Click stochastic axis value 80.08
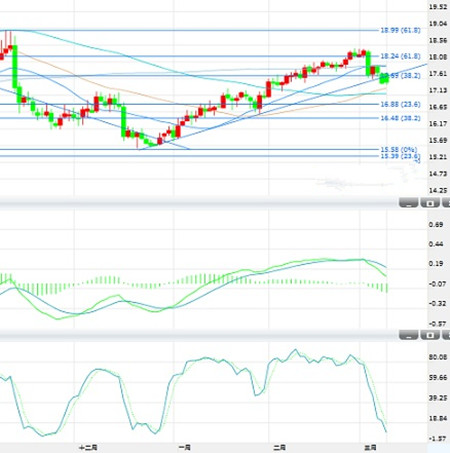Viewport: 450px width, 453px height. click(x=438, y=357)
